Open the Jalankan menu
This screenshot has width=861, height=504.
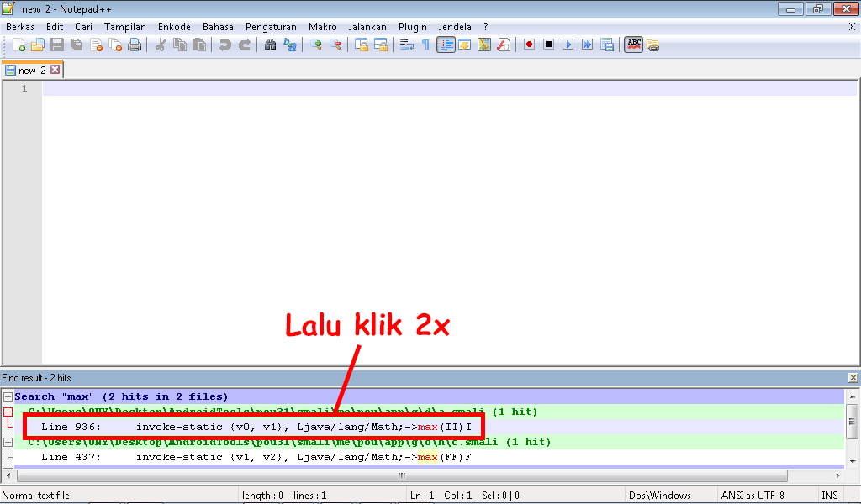pos(367,27)
